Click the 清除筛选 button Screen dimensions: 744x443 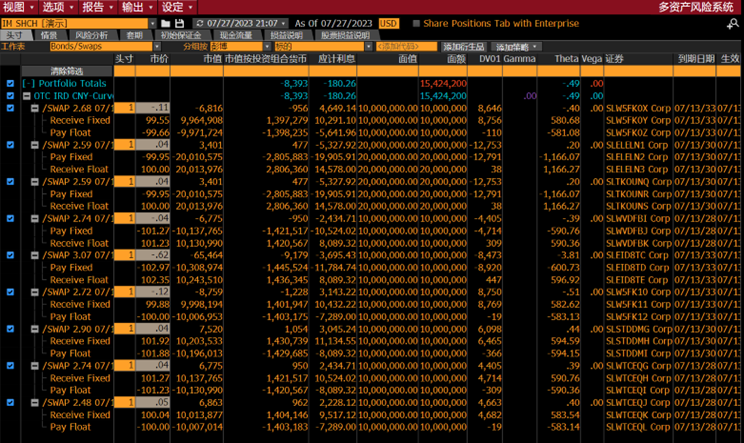point(67,71)
